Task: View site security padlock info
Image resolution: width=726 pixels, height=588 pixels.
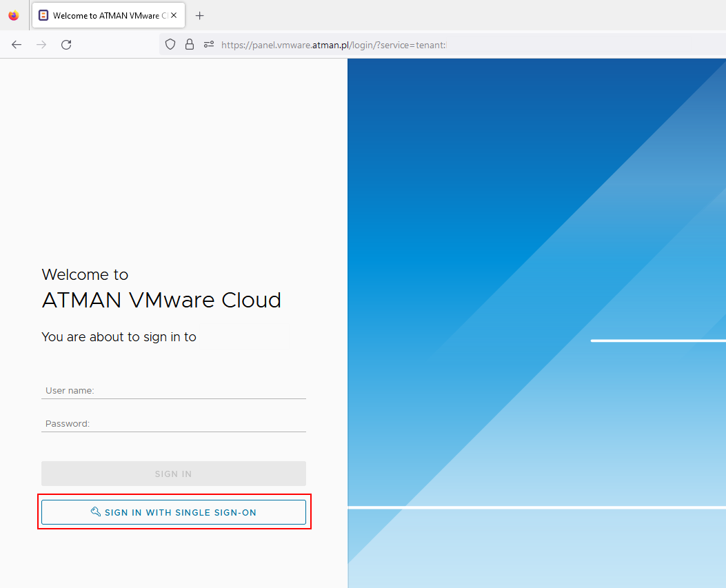Action: pyautogui.click(x=190, y=44)
